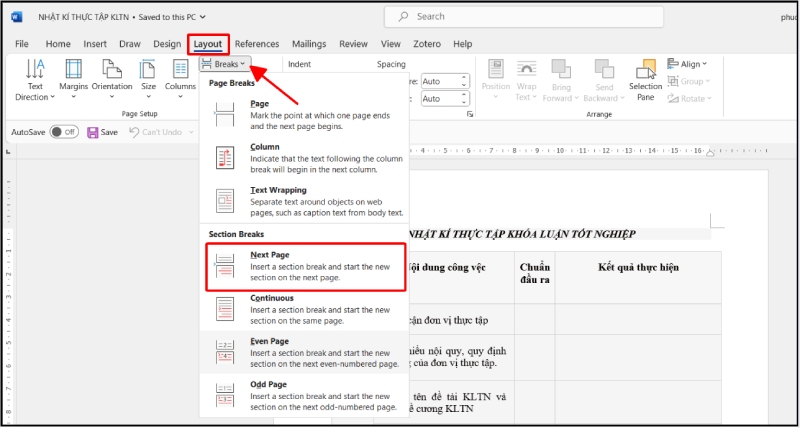Switch to the References tab
The image size is (800, 428).
[257, 44]
